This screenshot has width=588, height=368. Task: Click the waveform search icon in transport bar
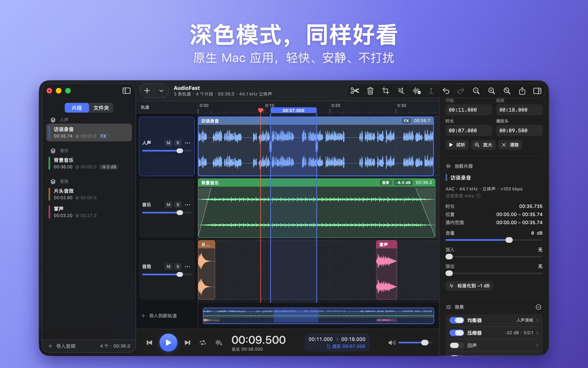click(219, 343)
